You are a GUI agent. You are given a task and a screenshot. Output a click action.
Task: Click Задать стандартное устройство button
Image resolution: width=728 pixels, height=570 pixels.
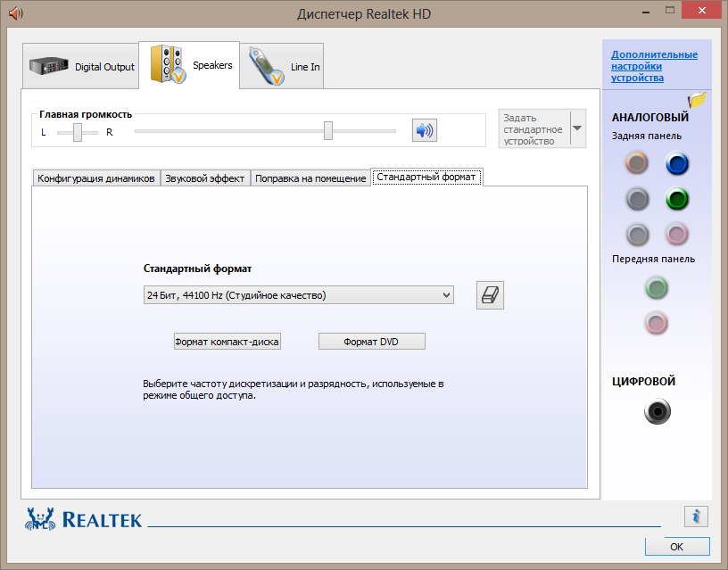[x=534, y=128]
